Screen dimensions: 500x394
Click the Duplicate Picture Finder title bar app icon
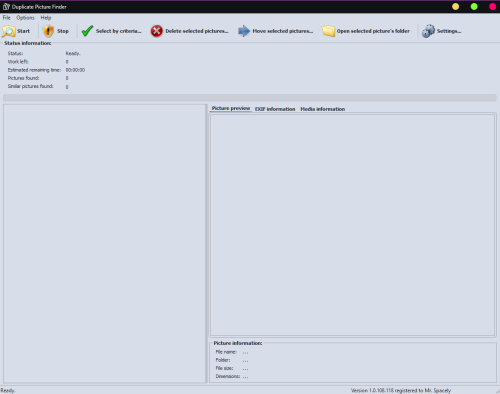pos(6,7)
